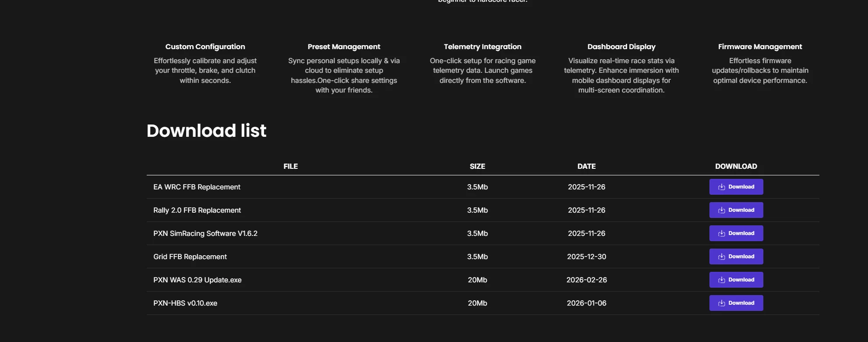Image resolution: width=868 pixels, height=342 pixels.
Task: Click the Dashboard Display feature title
Action: pos(621,46)
